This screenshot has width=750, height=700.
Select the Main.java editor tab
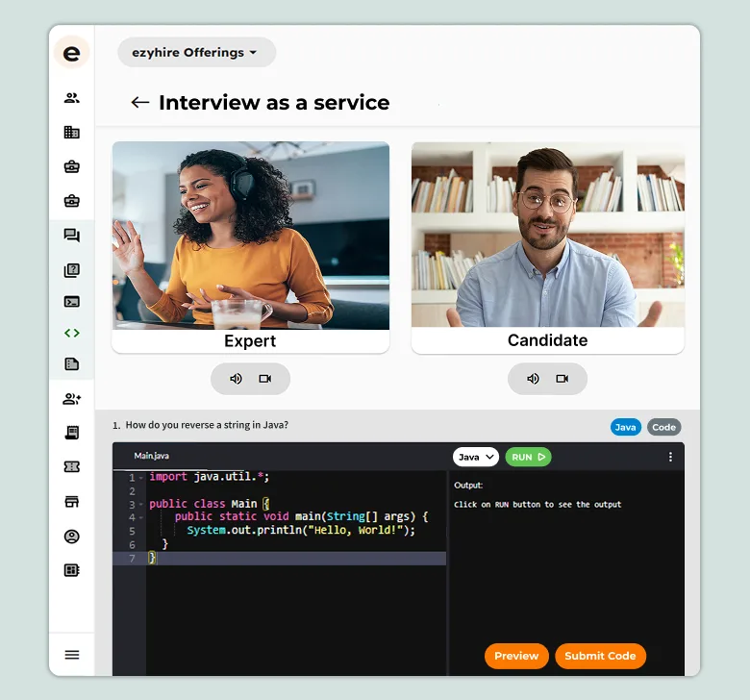coord(151,456)
